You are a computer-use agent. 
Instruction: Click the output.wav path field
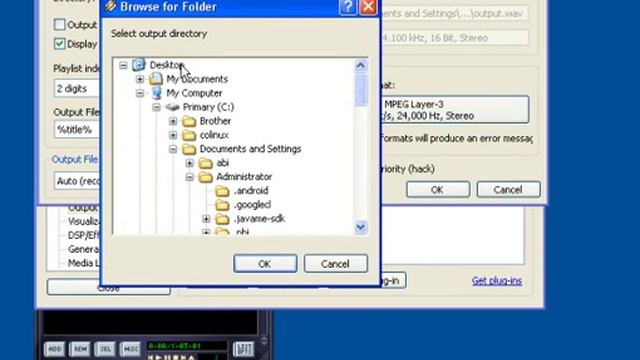(455, 13)
